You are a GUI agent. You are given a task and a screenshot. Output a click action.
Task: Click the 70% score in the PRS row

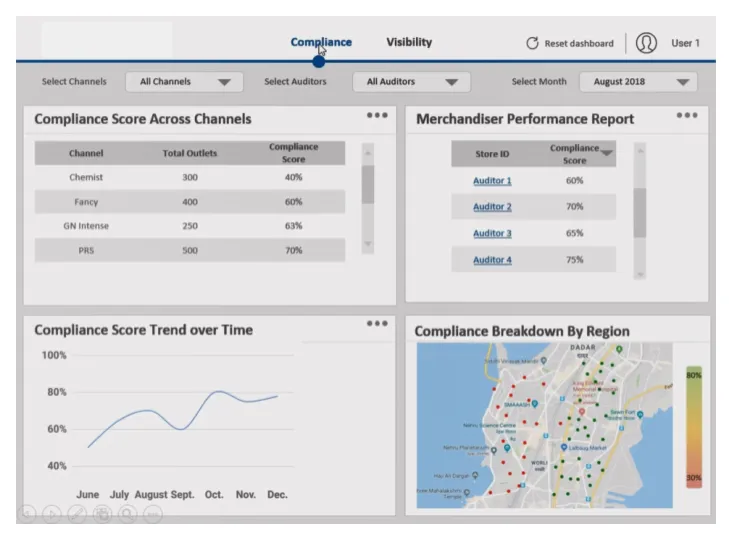pos(293,250)
